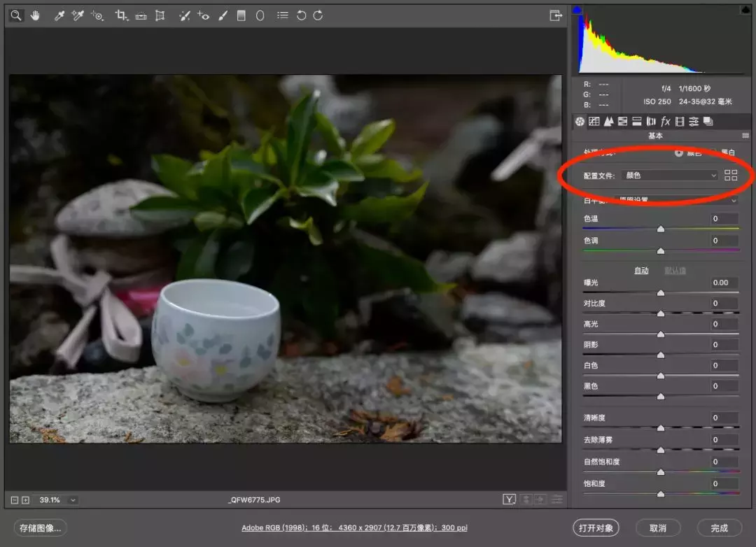Open the Presets panel tab
The image size is (756, 547).
(694, 122)
